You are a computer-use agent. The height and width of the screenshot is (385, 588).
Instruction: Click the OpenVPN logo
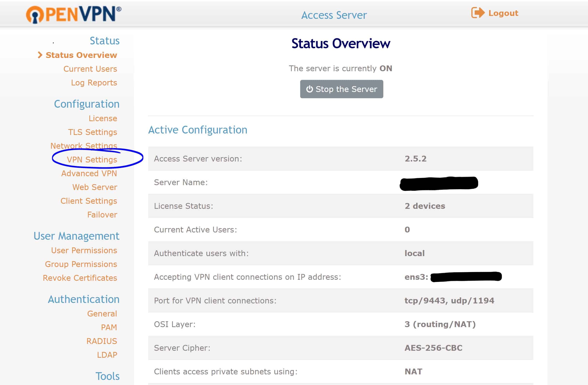(74, 14)
